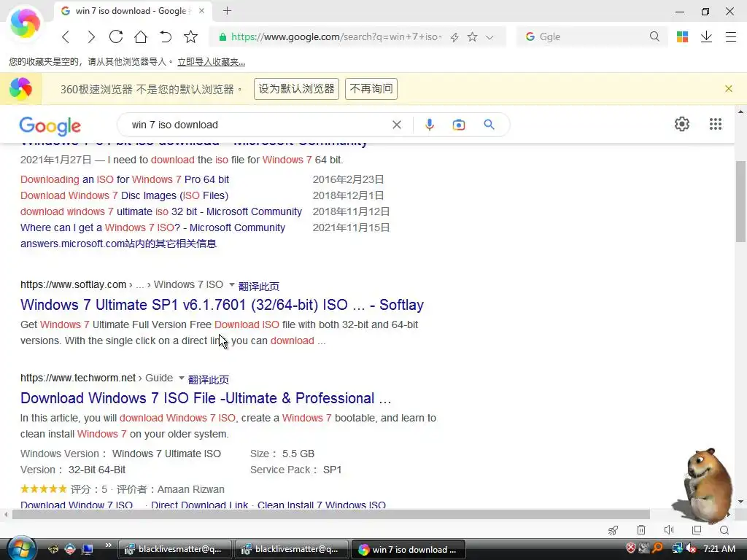Viewport: 747px width, 560px height.
Task: Search by image with camera icon
Action: (459, 125)
